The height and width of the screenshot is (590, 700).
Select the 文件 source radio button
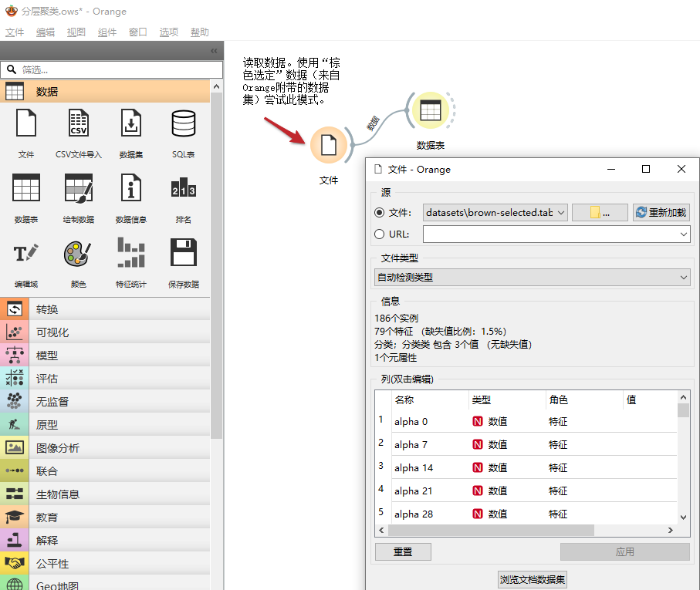pos(379,213)
